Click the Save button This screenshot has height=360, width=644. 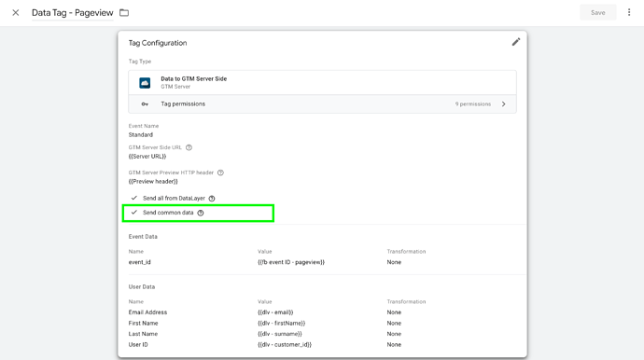point(597,12)
